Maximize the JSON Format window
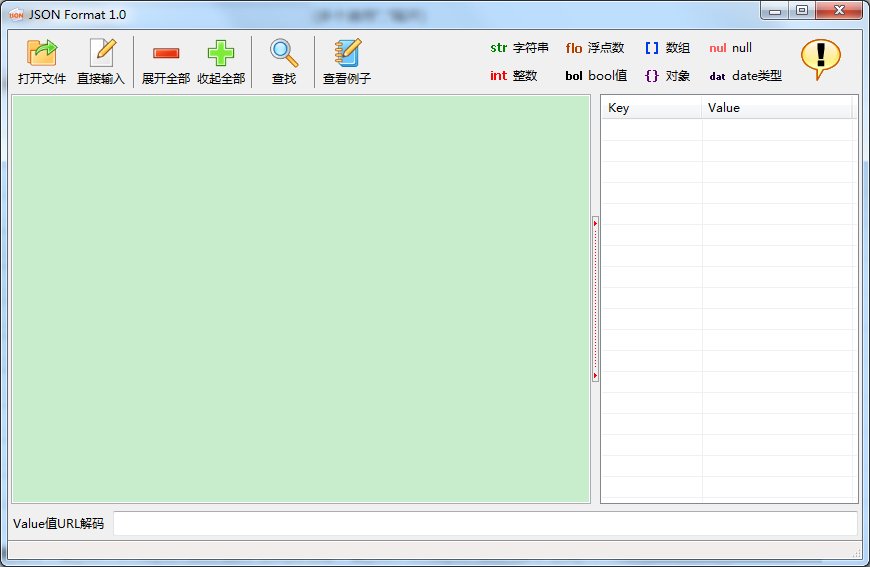Screen dimensions: 870x567 pos(802,10)
